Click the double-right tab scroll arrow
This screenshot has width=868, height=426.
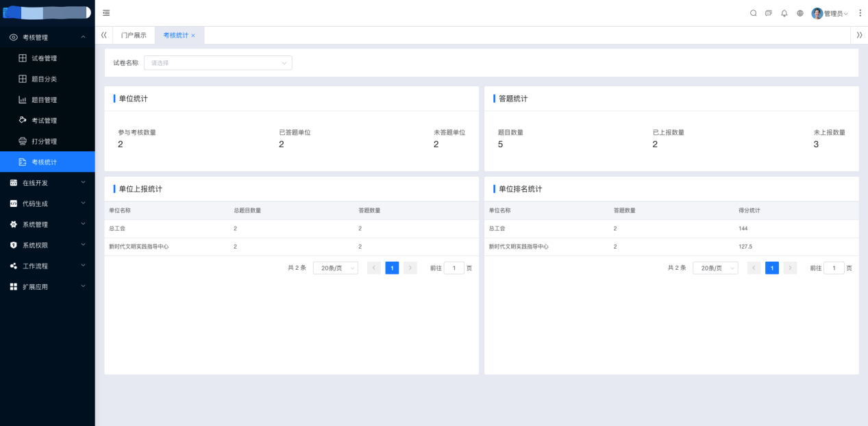pyautogui.click(x=859, y=35)
